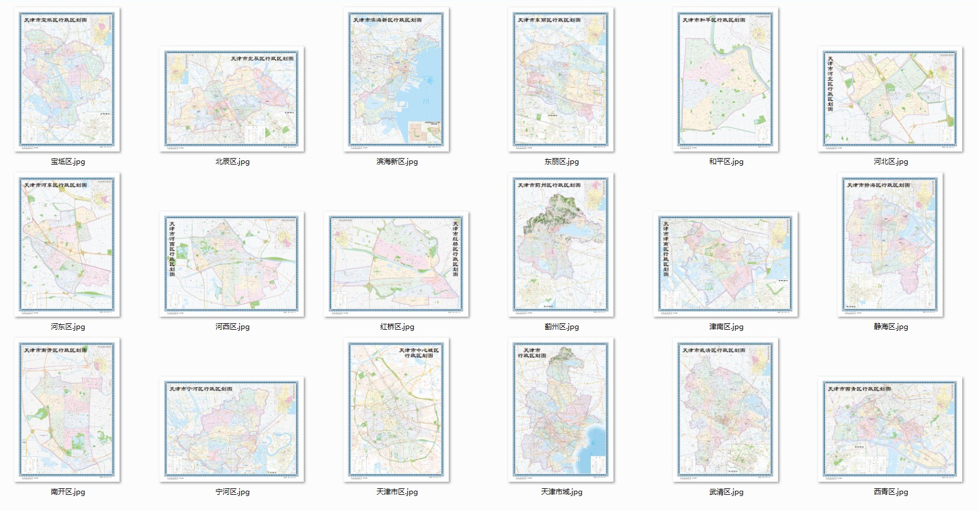Choose the 静海区.jpg map thumbnail
Viewport: 980px width, 512px height.
pyautogui.click(x=890, y=244)
